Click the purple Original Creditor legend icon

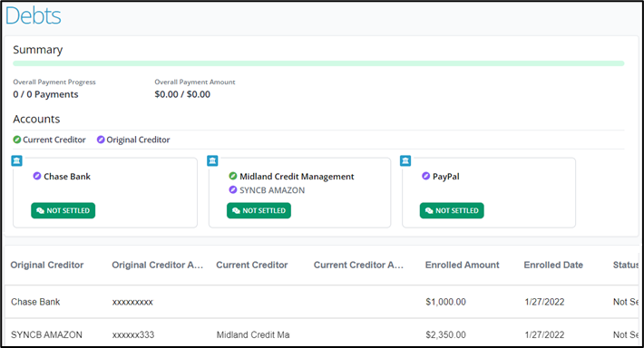tap(101, 140)
